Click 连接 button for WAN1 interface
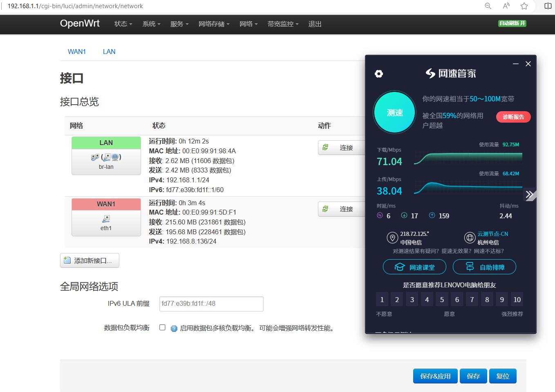This screenshot has width=555, height=392. pos(341,209)
